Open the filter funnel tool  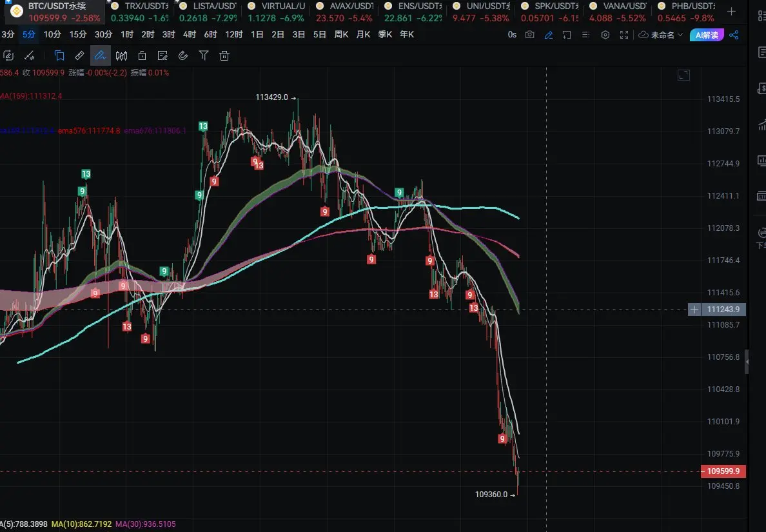pyautogui.click(x=204, y=56)
